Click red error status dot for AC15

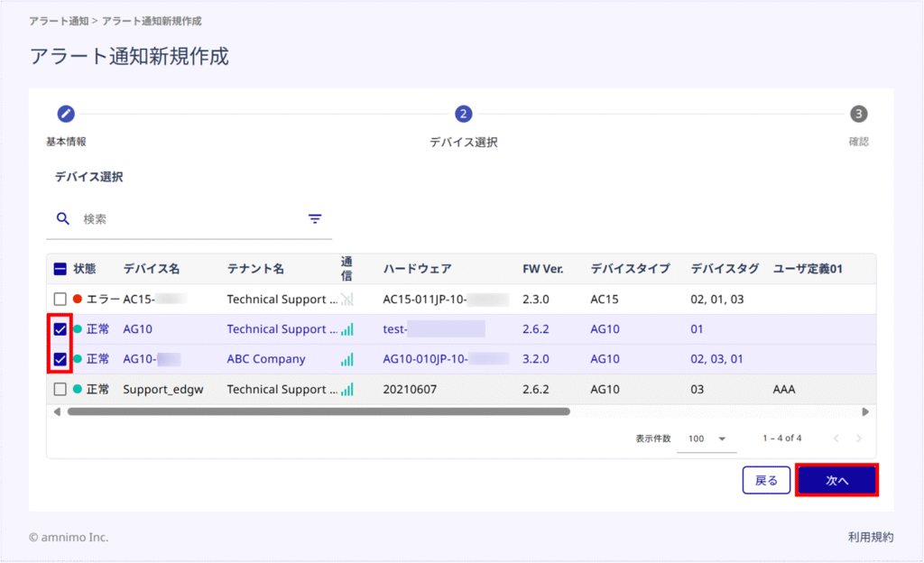point(78,300)
